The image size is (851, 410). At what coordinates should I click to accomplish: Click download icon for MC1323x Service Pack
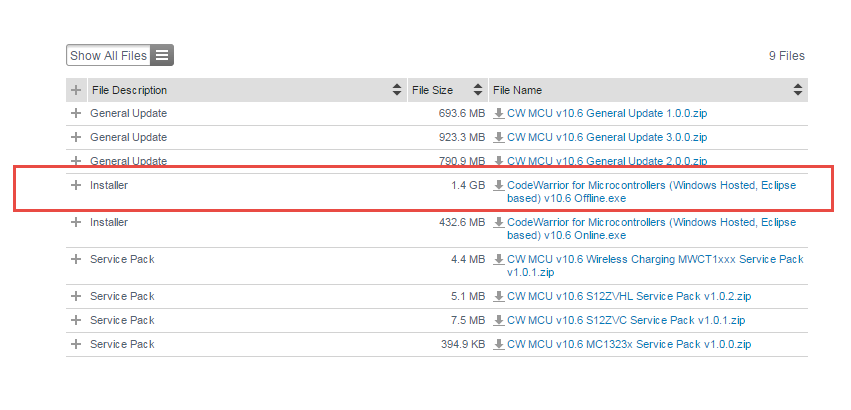[498, 344]
